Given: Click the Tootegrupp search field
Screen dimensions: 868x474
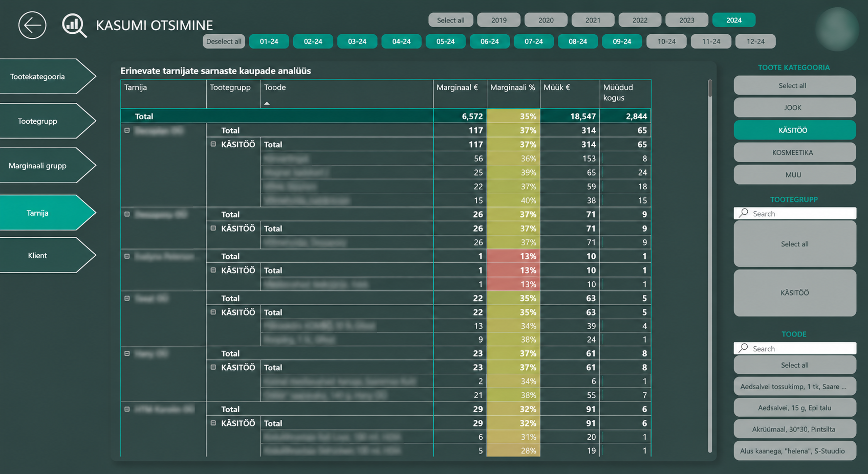Looking at the screenshot, I should [x=794, y=213].
